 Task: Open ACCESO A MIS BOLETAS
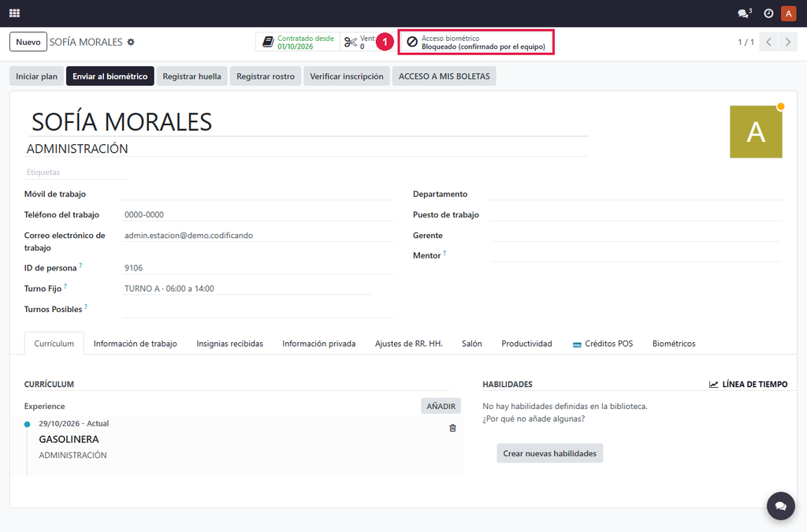[x=444, y=76]
